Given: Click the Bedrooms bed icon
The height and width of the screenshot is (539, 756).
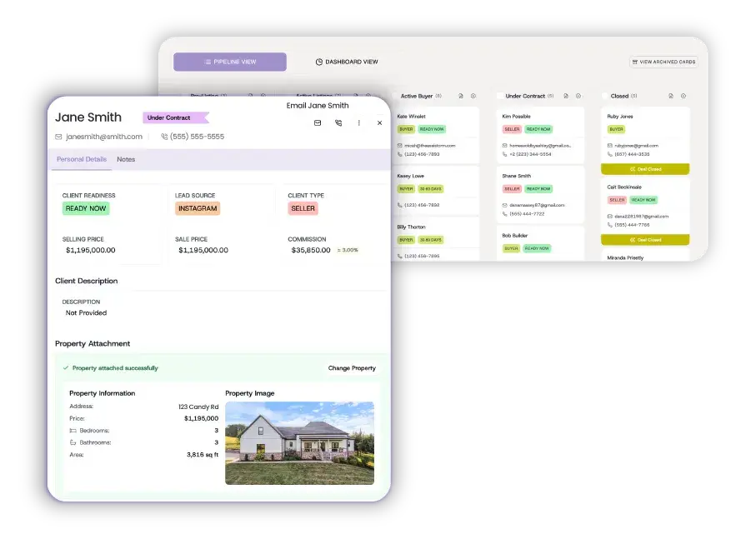Looking at the screenshot, I should pyautogui.click(x=73, y=430).
